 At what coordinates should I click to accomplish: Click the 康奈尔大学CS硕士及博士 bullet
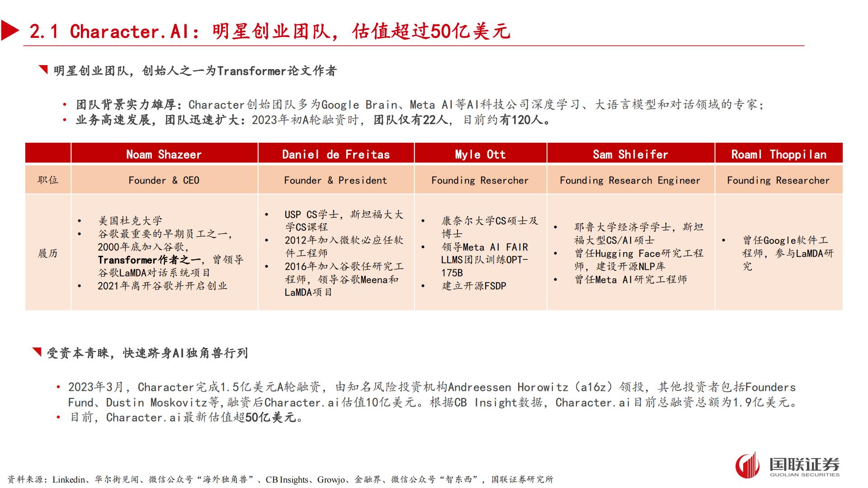[490, 227]
